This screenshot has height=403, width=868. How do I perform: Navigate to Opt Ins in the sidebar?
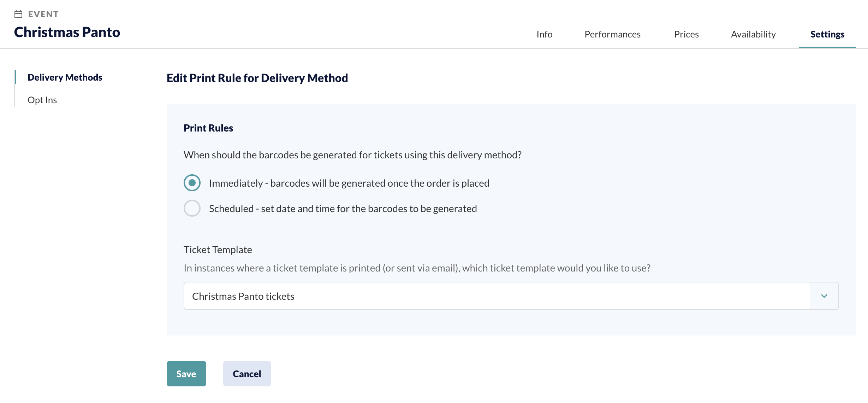(42, 100)
